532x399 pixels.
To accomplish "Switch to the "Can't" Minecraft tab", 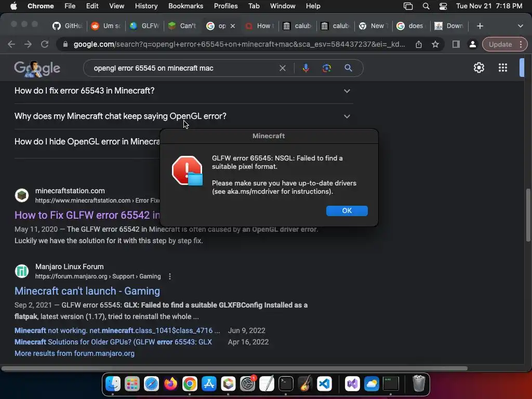I will coord(182,26).
